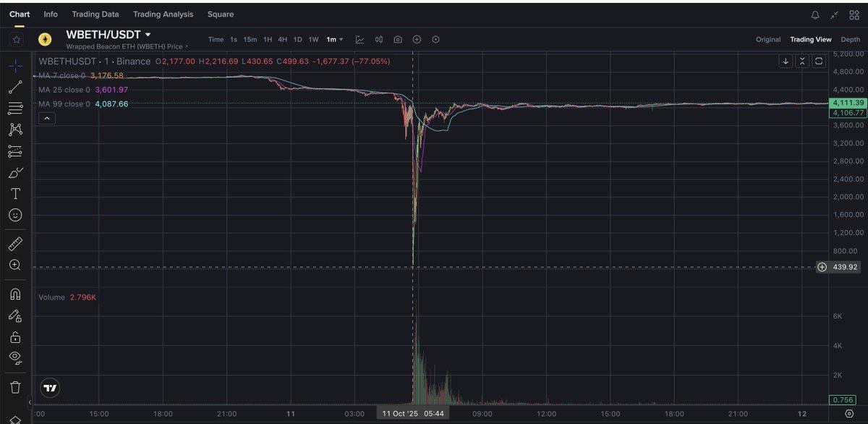Open the Square tab

point(221,14)
